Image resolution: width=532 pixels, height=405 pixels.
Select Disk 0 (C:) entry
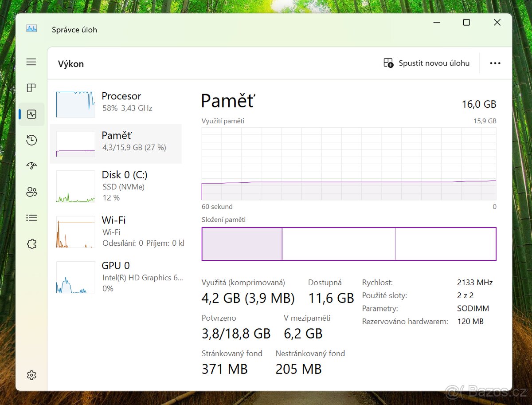point(116,186)
